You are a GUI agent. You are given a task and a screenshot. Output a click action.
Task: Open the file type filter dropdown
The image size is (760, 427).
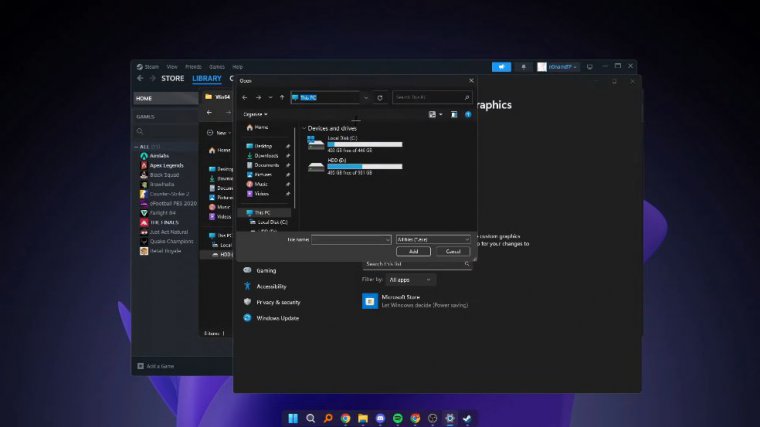click(x=432, y=240)
